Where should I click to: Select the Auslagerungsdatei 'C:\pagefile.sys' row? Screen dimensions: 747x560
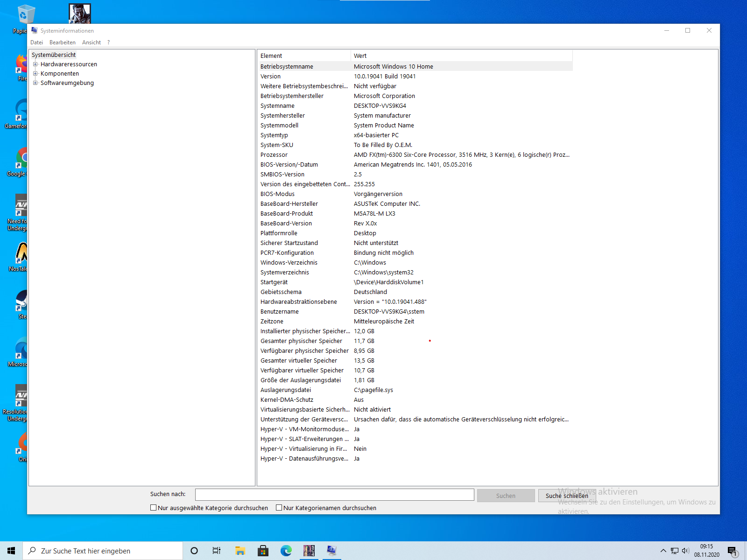tap(415, 390)
